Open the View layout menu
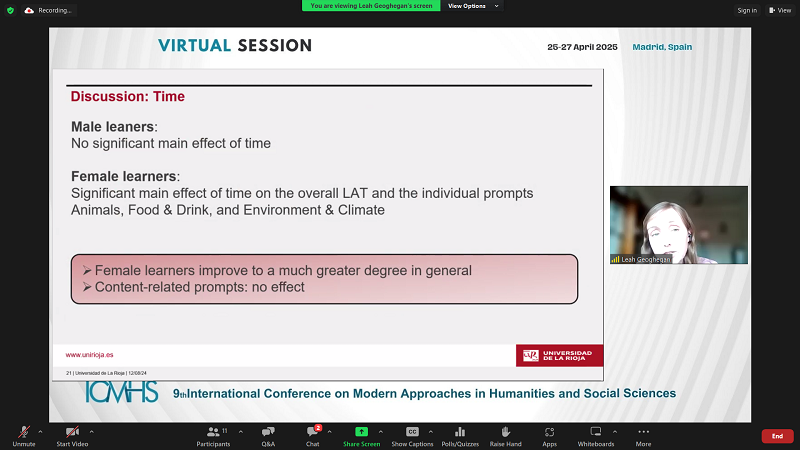The width and height of the screenshot is (800, 450). pos(780,10)
